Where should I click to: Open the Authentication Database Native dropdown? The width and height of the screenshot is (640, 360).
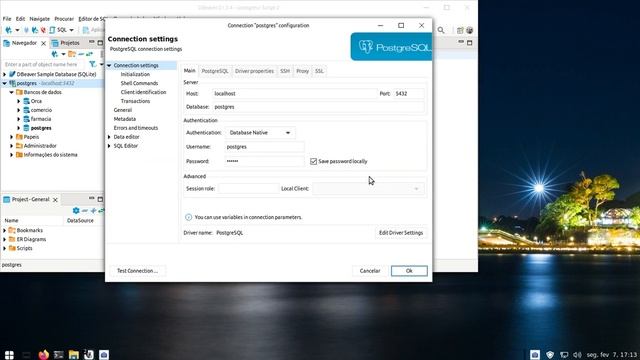[x=260, y=133]
